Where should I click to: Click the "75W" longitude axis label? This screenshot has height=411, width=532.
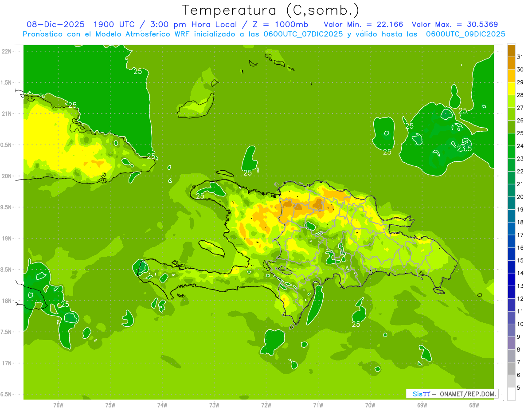(110, 405)
